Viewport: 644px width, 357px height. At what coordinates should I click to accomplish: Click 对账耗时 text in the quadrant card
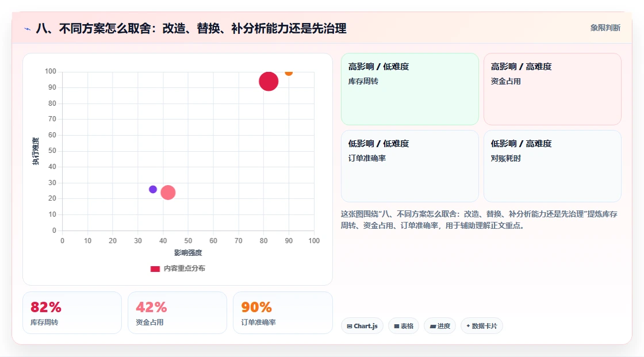pyautogui.click(x=505, y=158)
